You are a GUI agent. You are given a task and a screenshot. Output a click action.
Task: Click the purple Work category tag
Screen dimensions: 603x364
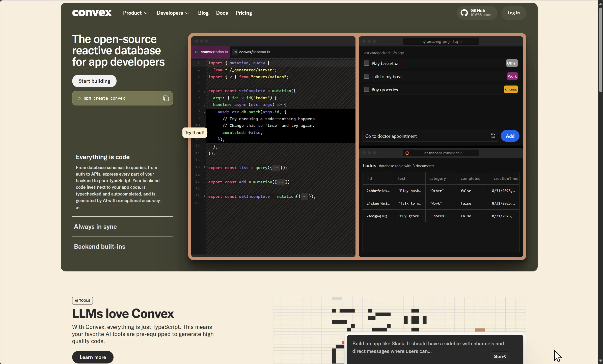512,76
